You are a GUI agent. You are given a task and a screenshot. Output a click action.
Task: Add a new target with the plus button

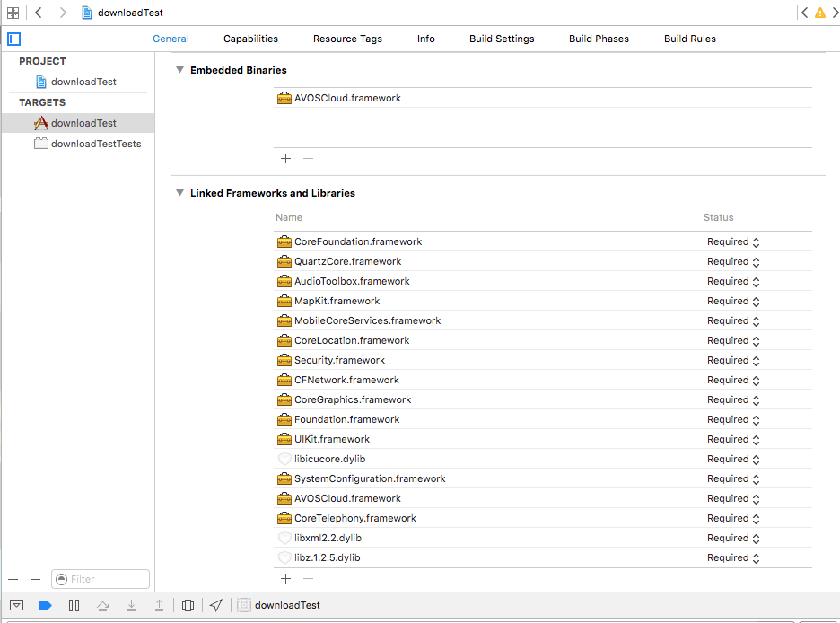13,579
